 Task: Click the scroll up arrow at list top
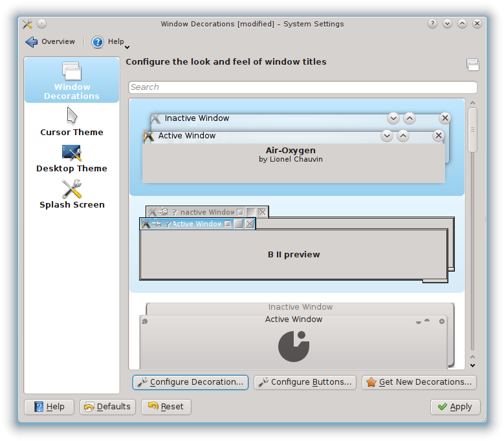click(472, 103)
